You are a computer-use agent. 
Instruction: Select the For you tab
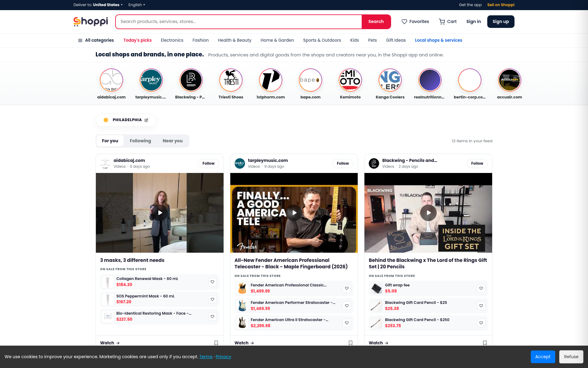[110, 141]
